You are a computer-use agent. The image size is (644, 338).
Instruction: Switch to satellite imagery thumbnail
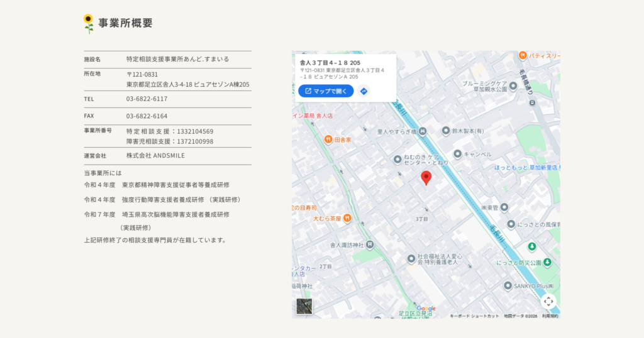[x=304, y=306]
